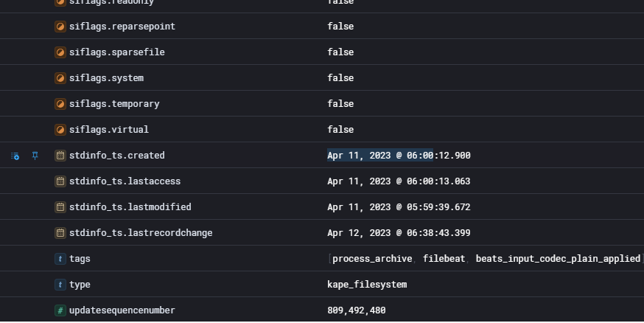The width and height of the screenshot is (644, 323).
Task: Click number type icon beside updatesequencenumber
Action: point(60,310)
